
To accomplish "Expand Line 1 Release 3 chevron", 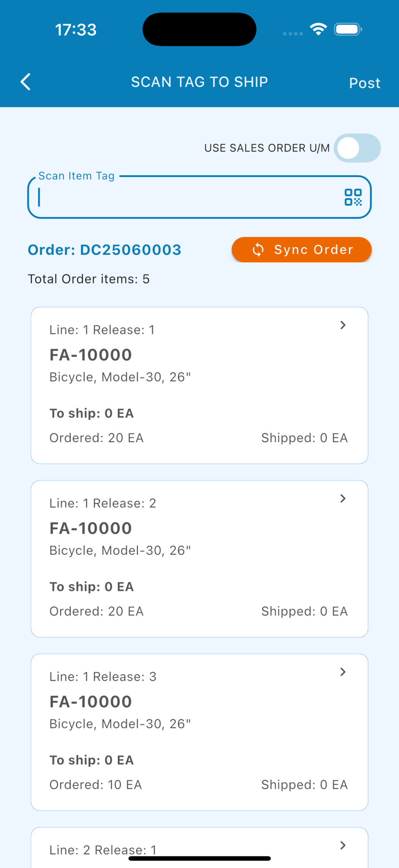I will tap(343, 672).
